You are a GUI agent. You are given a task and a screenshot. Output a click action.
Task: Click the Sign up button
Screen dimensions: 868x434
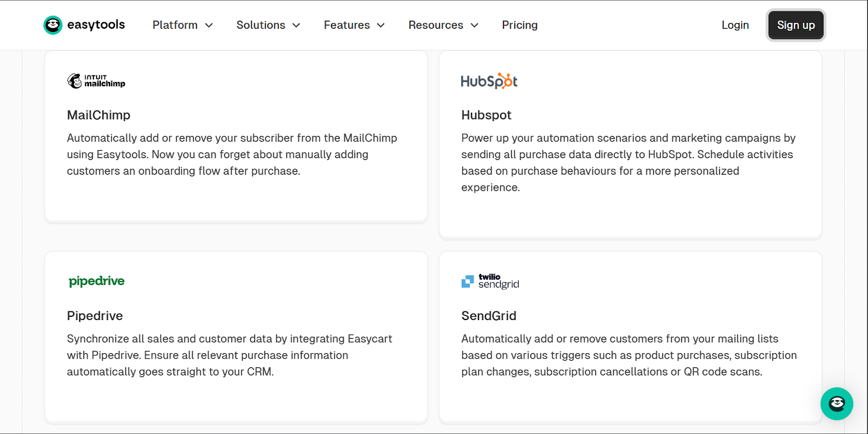coord(796,25)
